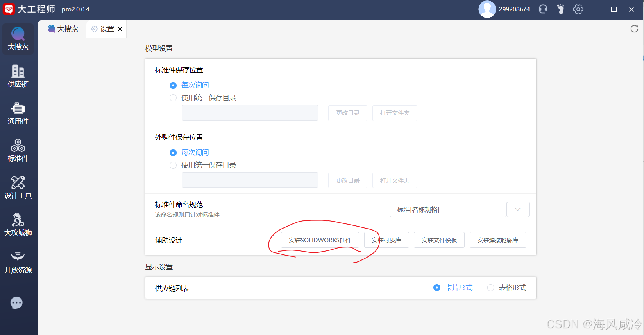644x335 pixels.
Task: Click the 供应链列表 label
Action: 172,288
